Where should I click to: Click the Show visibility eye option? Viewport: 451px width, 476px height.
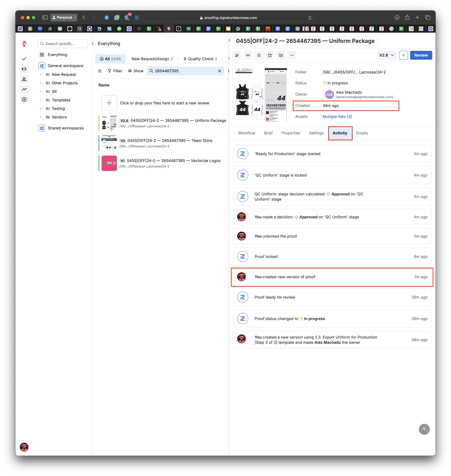coord(136,71)
